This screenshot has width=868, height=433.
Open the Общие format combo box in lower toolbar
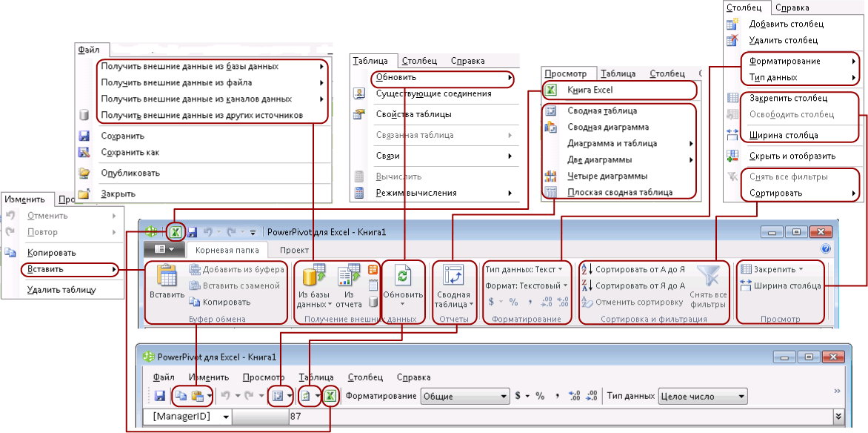(464, 397)
